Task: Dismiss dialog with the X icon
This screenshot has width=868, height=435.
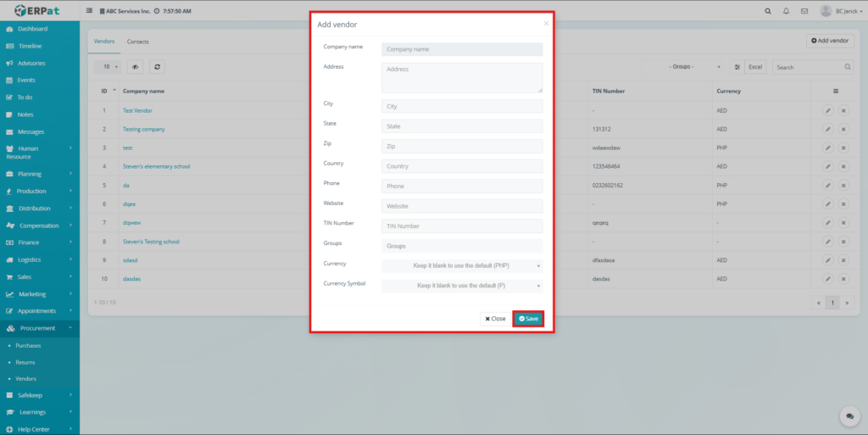Action: coord(546,24)
